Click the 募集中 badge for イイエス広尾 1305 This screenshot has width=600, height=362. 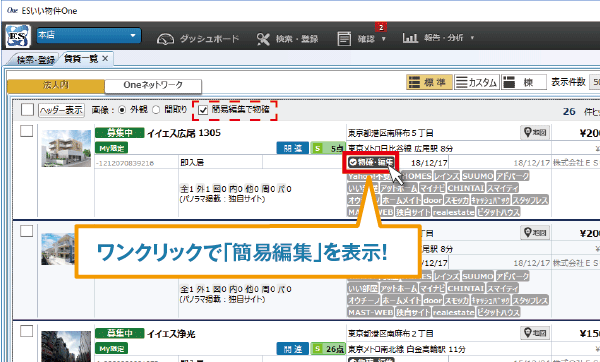120,133
